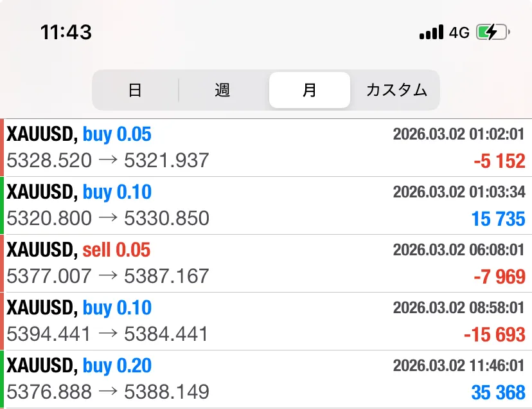Open the カスタム custom period tab
The height and width of the screenshot is (409, 532).
coord(396,90)
